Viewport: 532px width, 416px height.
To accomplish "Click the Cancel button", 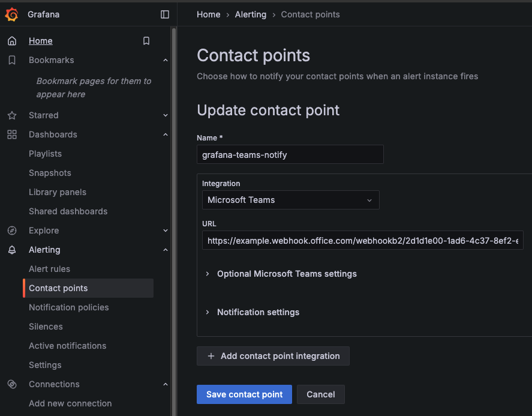I will 321,394.
